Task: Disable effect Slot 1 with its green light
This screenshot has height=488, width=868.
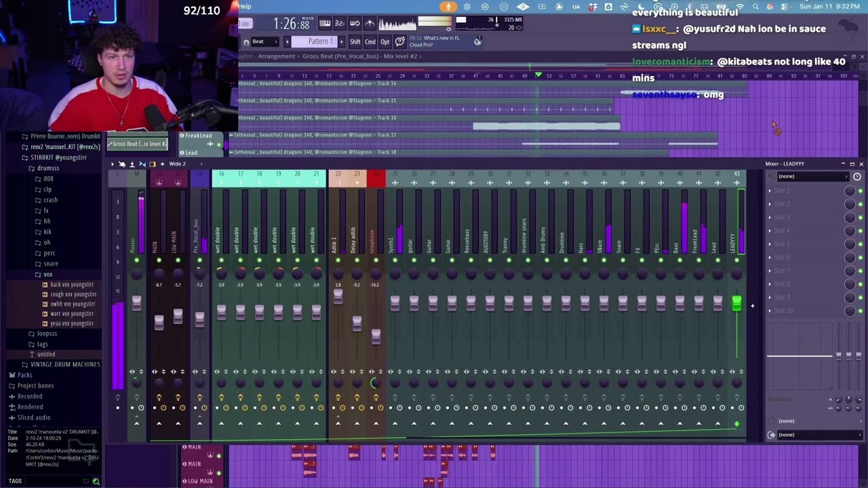Action: pyautogui.click(x=861, y=190)
